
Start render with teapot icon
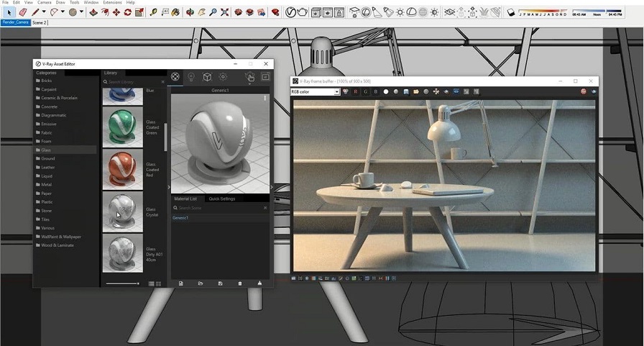[x=303, y=12]
